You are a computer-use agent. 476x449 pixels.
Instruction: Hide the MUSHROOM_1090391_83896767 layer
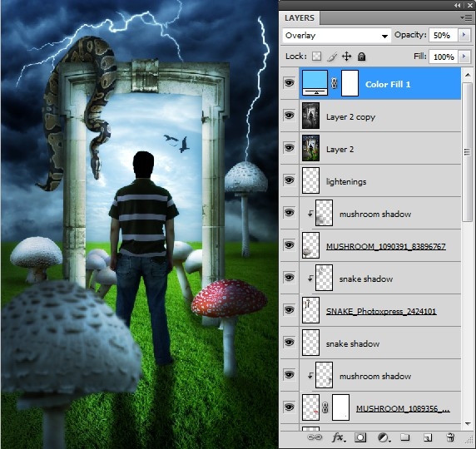(x=289, y=245)
